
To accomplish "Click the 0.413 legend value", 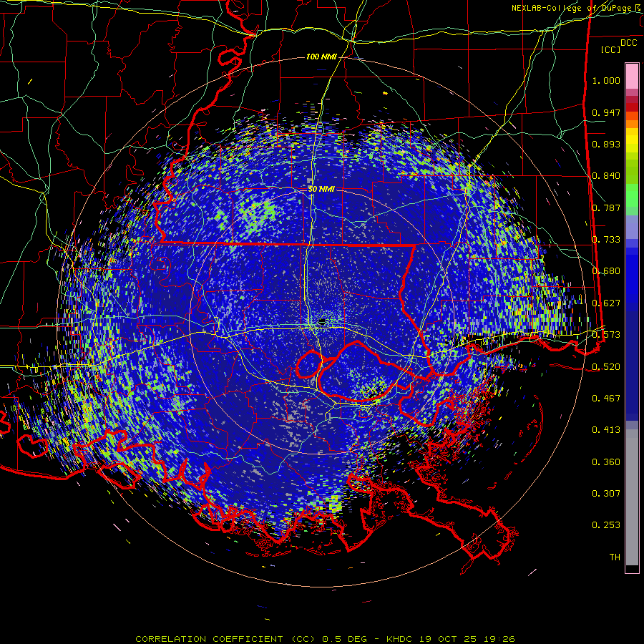I will point(606,430).
